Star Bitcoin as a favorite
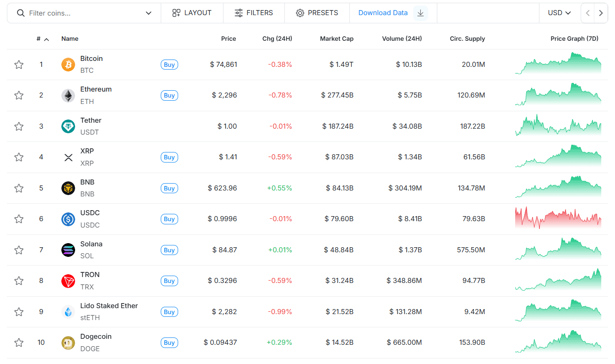This screenshot has height=364, width=615. (19, 65)
